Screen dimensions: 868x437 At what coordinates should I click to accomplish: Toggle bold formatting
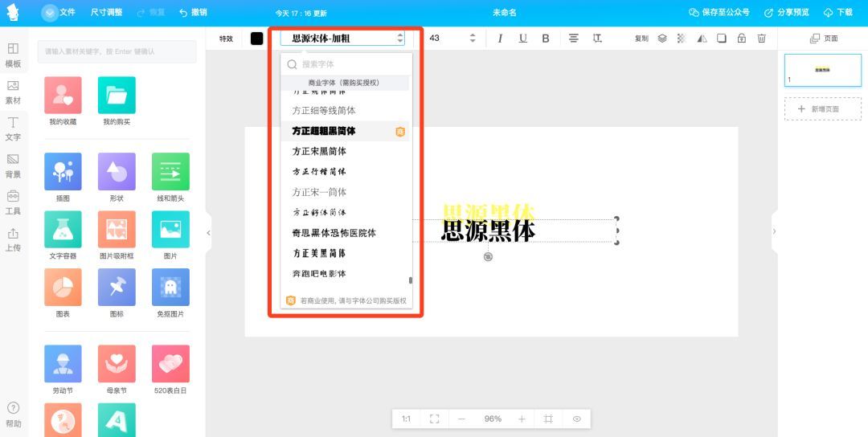[x=546, y=39]
